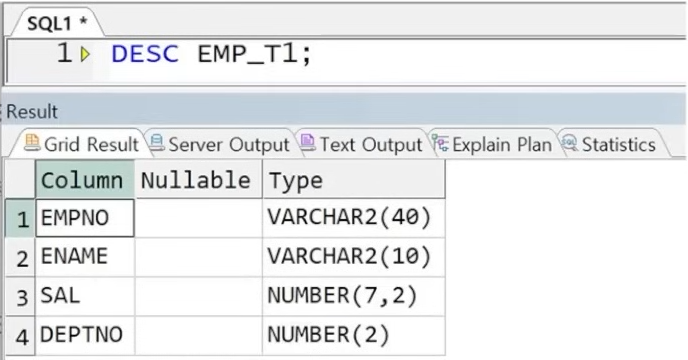Select the SAL cell
The height and width of the screenshot is (360, 688).
click(x=85, y=296)
